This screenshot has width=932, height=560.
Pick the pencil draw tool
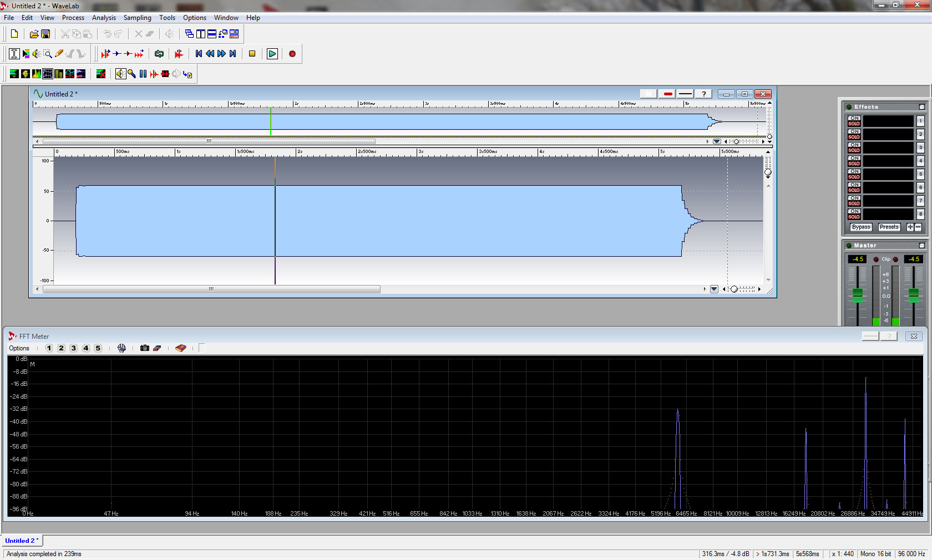(59, 54)
